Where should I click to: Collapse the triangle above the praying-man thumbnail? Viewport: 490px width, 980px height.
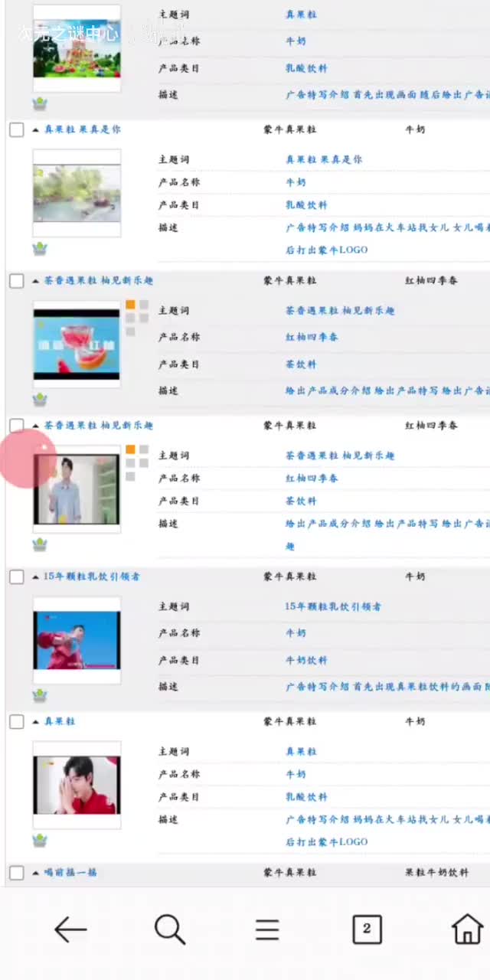click(36, 722)
